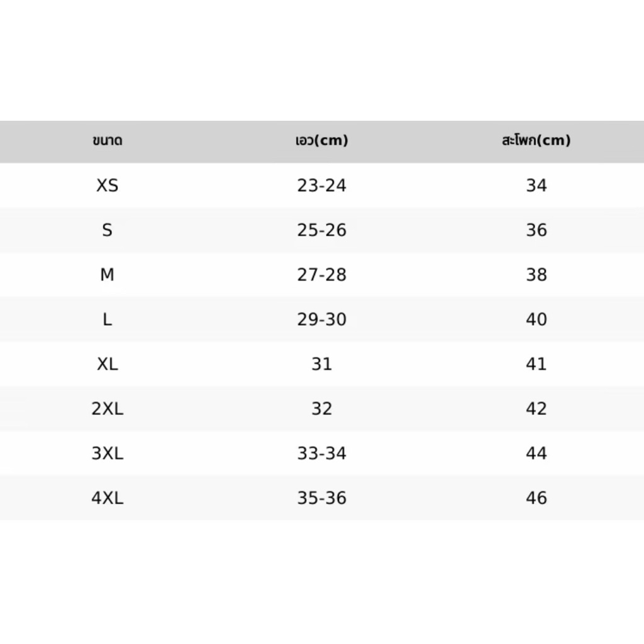Viewport: 644px width, 644px height.
Task: Click hip value 46
Action: pos(536,498)
